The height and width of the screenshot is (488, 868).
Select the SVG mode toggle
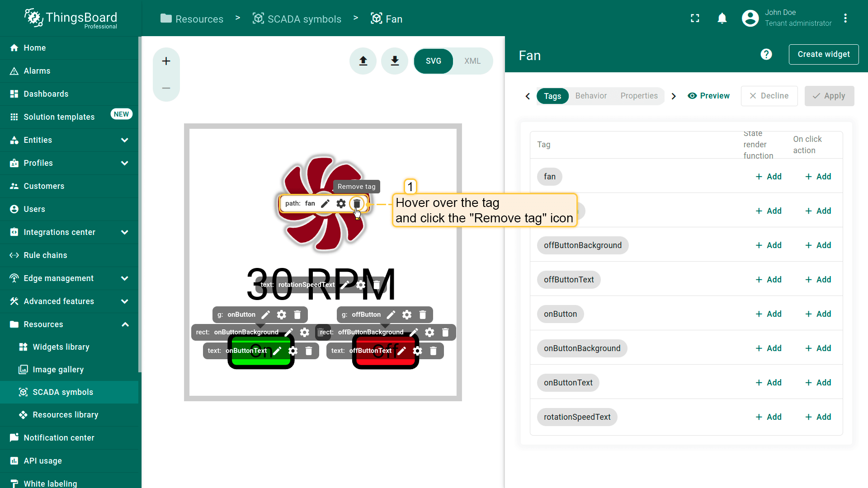click(x=433, y=61)
